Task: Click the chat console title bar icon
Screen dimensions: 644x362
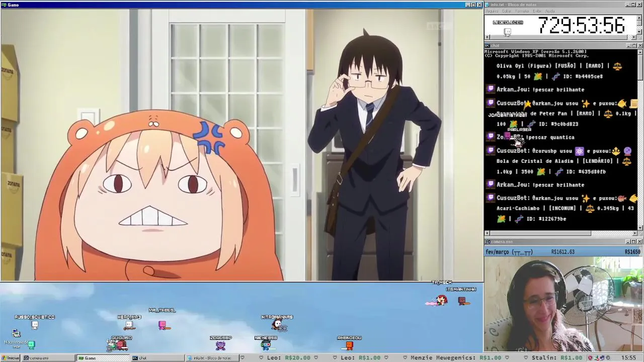Action: click(487, 45)
